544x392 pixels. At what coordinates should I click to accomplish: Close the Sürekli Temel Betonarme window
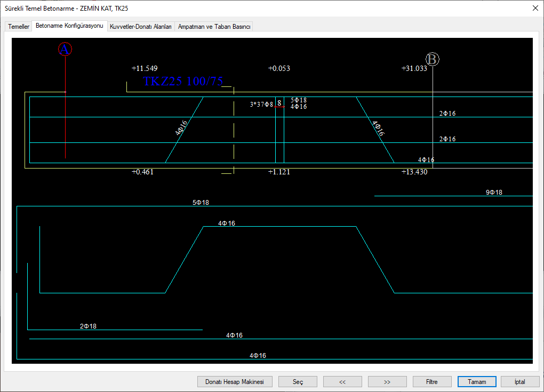pyautogui.click(x=535, y=8)
